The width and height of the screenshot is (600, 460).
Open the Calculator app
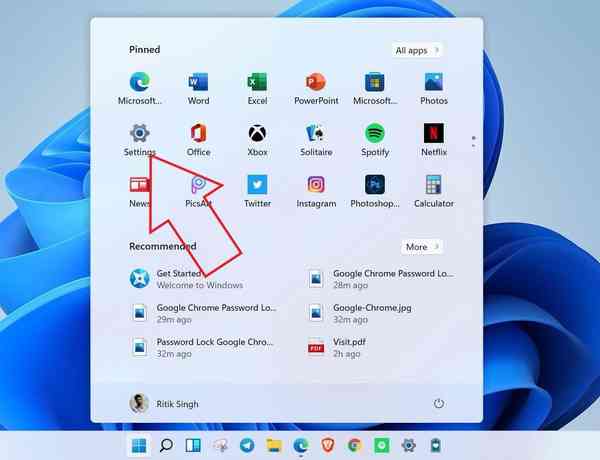pyautogui.click(x=434, y=191)
